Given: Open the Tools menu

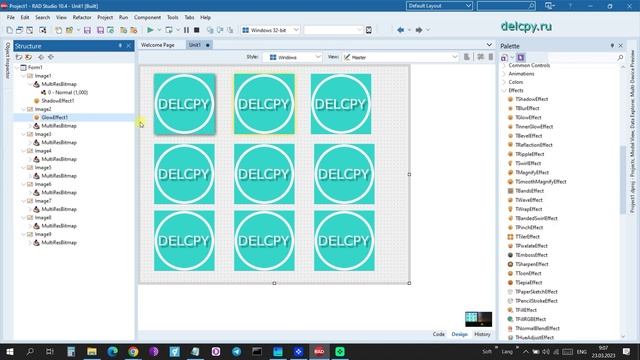Looking at the screenshot, I should coord(173,18).
